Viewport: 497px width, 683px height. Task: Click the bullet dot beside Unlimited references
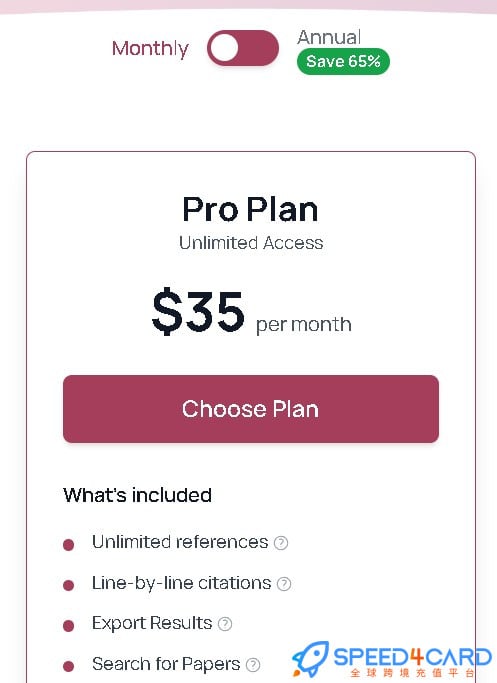(68, 544)
